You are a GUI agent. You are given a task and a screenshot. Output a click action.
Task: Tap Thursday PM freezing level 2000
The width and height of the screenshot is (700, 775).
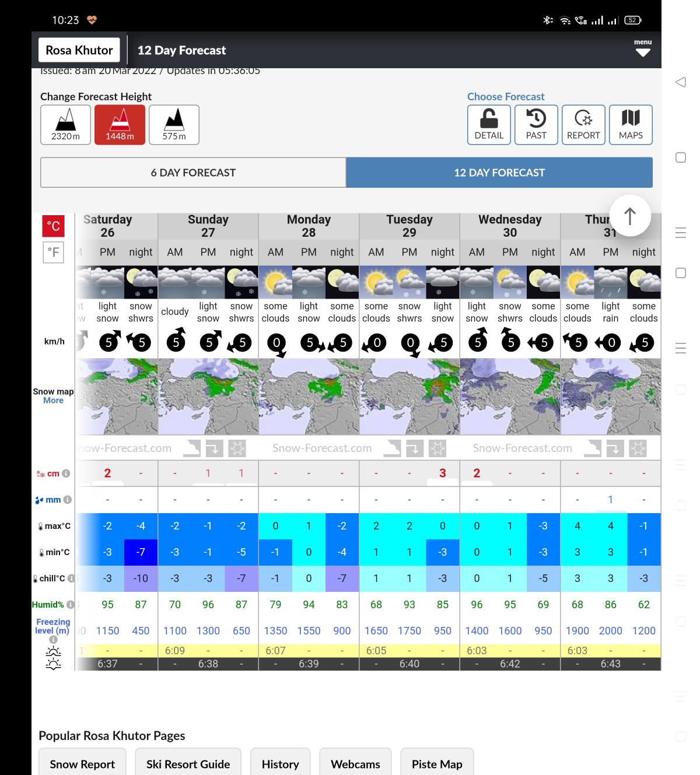pyautogui.click(x=611, y=630)
